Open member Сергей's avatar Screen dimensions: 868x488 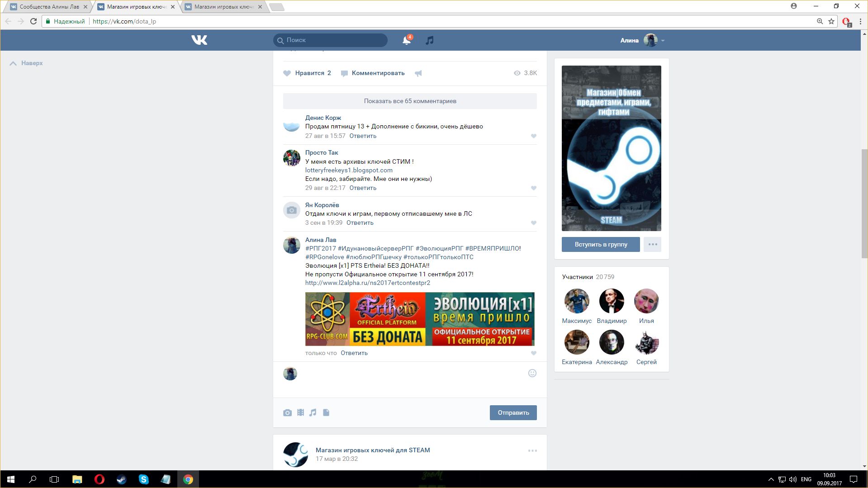(x=646, y=342)
